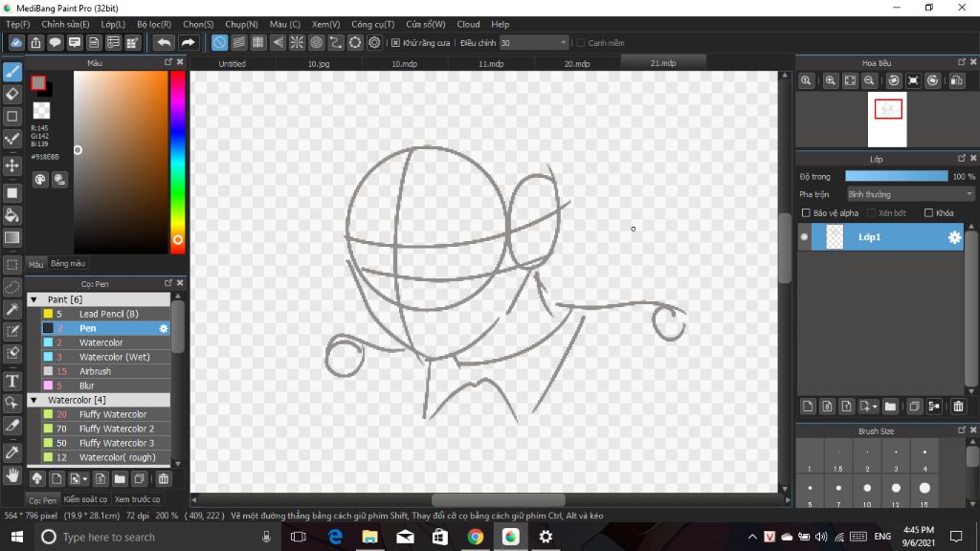Viewport: 980px width, 551px height.
Task: Flip the view in navigator
Action: 957,80
